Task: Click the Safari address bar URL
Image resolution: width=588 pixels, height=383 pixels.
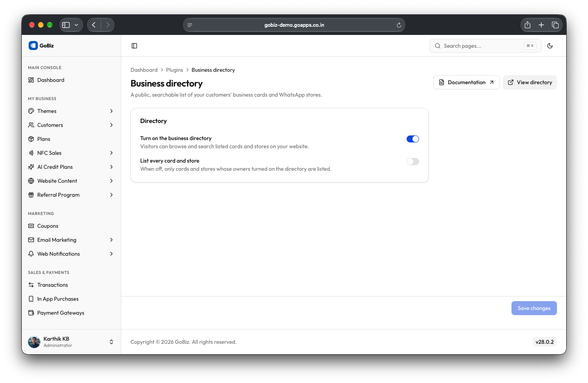Action: [x=294, y=25]
